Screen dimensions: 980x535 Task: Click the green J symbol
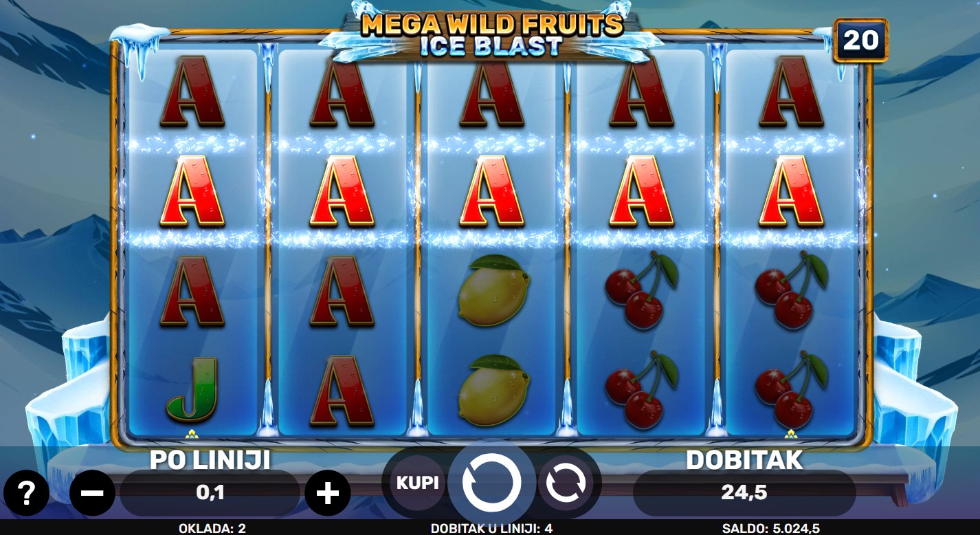coord(192,389)
